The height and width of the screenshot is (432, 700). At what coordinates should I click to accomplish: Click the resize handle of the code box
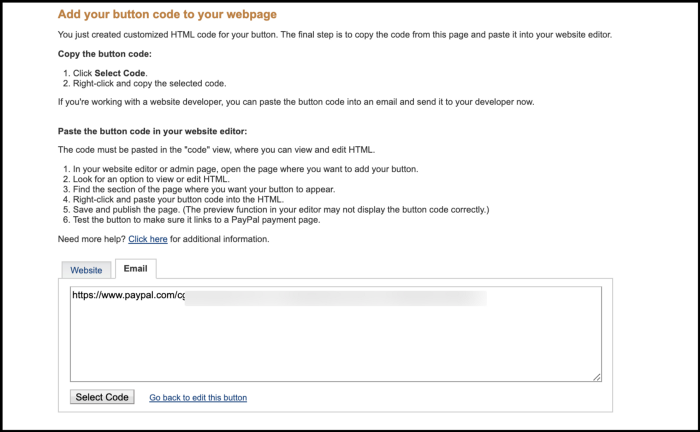click(596, 376)
